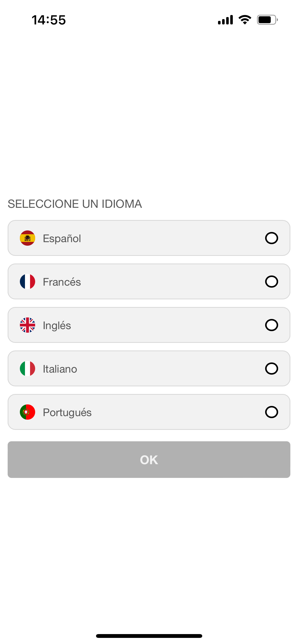Tap the Italy flag icon

(28, 369)
